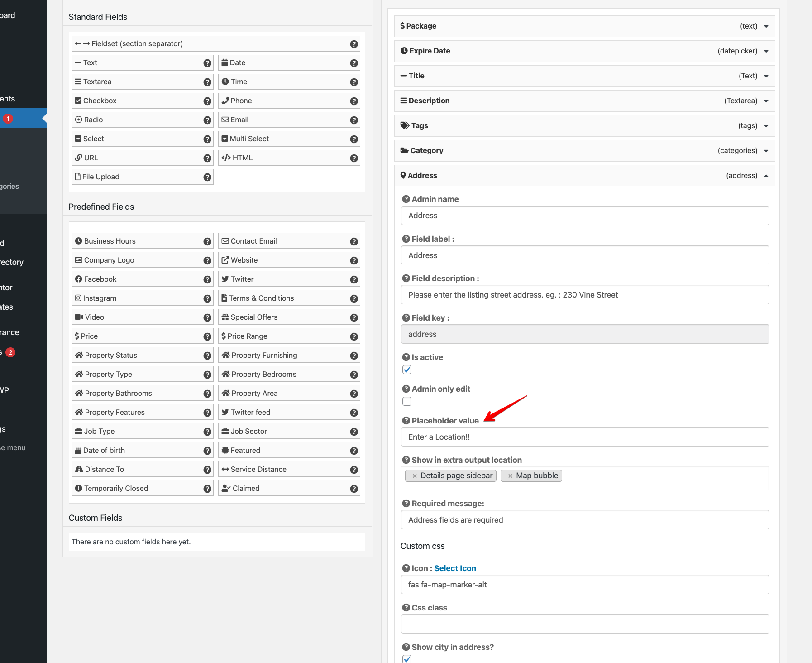Expand the Description textarea field settings
The height and width of the screenshot is (663, 812).
click(x=766, y=101)
